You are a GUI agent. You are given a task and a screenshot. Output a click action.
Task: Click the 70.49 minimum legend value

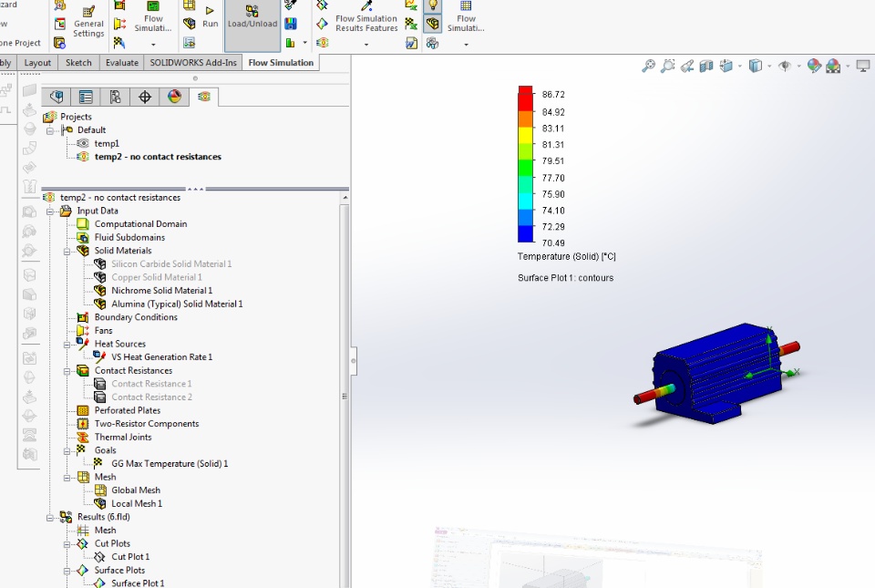point(553,242)
